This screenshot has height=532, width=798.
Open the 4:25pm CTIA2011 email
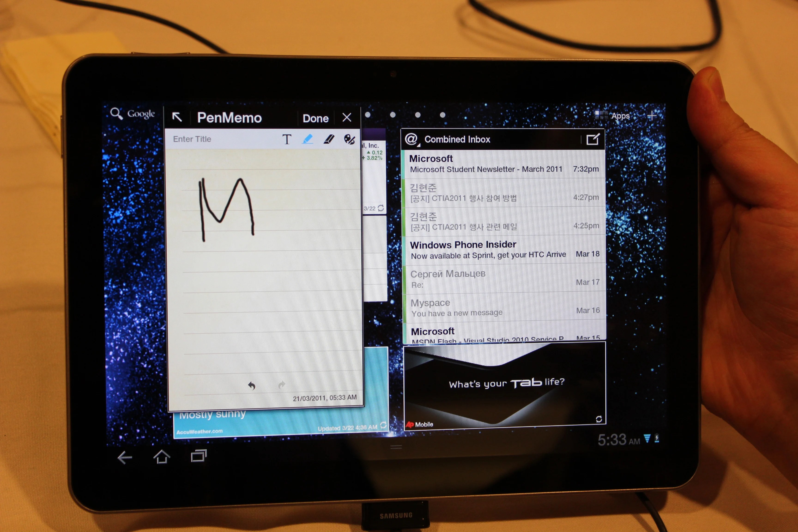504,221
